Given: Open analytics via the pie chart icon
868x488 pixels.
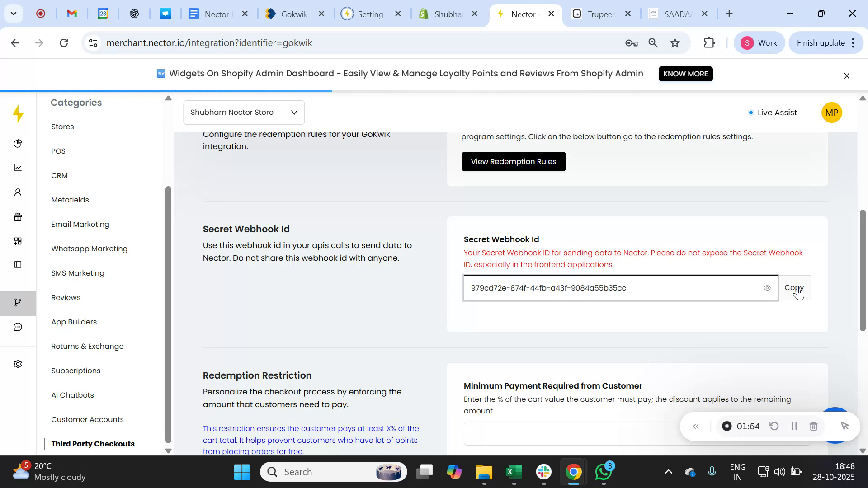Looking at the screenshot, I should point(18,143).
